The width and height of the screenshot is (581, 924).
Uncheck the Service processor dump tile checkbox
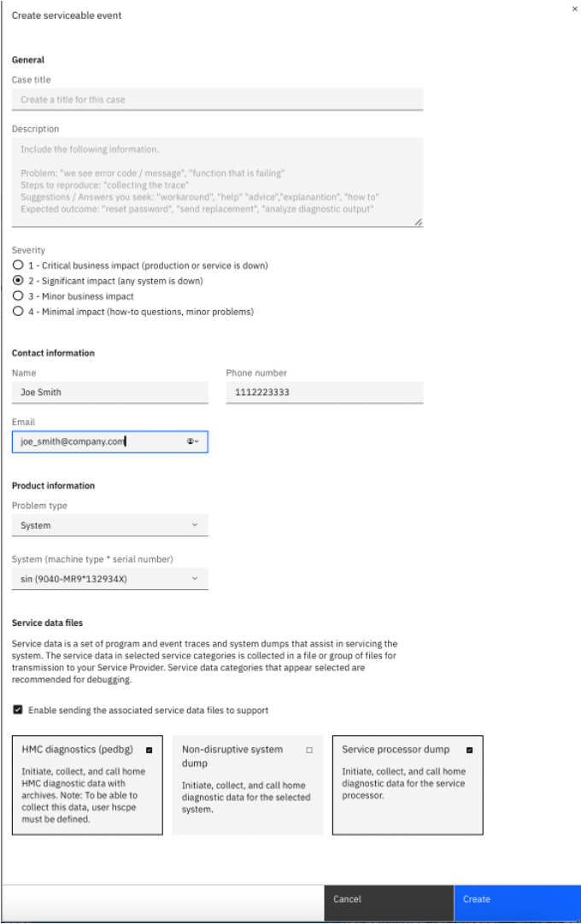tap(470, 751)
